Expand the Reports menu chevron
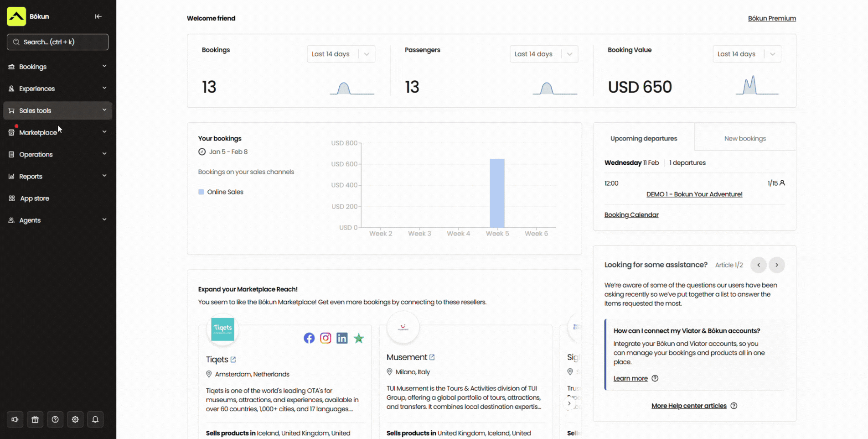Viewport: 868px width, 439px height. point(104,175)
